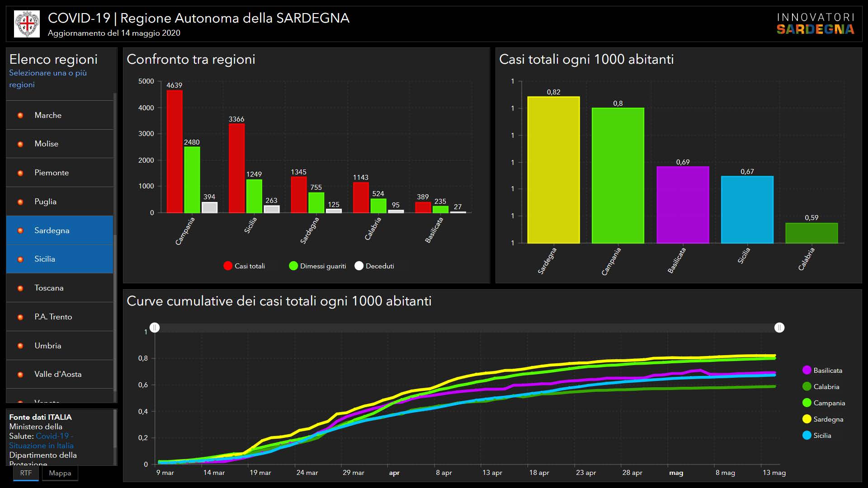
Task: Toggle Deceduti white legend marker
Action: [x=359, y=266]
